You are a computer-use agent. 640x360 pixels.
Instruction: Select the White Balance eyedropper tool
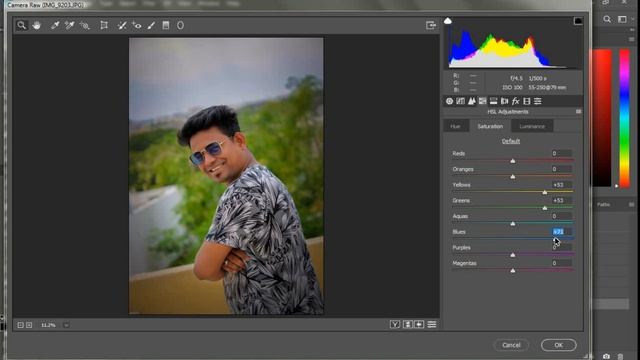(55, 25)
